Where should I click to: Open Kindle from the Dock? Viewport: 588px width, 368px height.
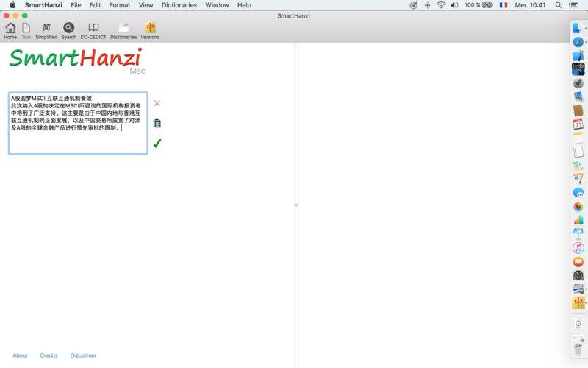point(578,69)
